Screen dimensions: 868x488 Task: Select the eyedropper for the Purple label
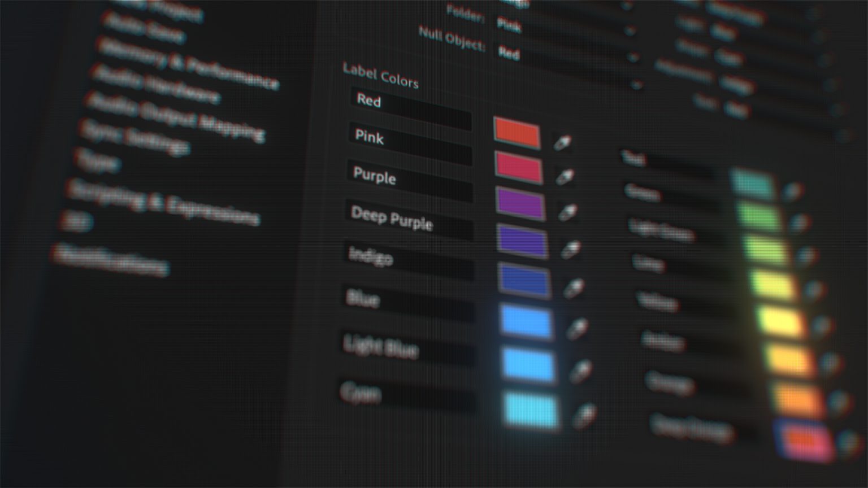point(567,212)
